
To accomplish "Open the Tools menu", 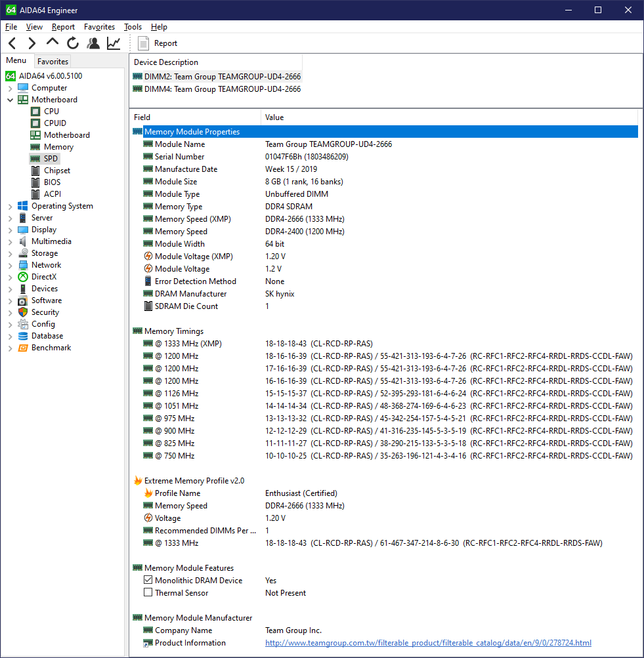I will tap(133, 27).
